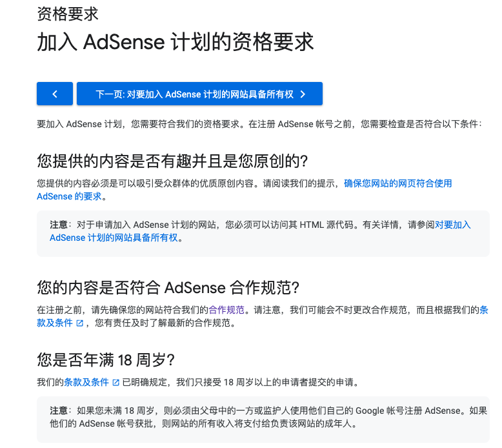Click the intro paragraph starting 要加入 AdSense 计划
This screenshot has height=448, width=502.
[x=258, y=124]
